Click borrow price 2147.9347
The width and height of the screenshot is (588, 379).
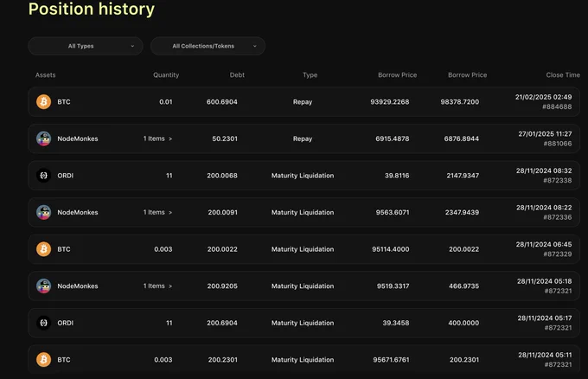[x=463, y=176]
